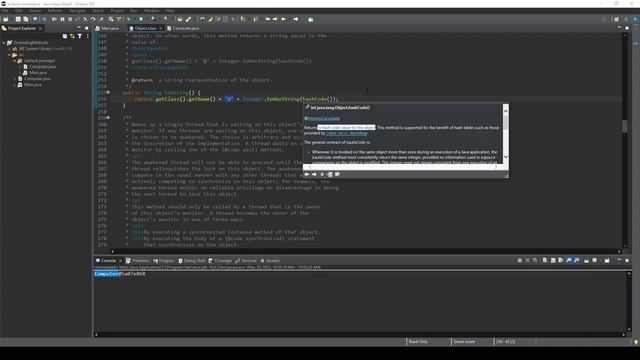Click hashCode in the toString return line
640x360 pixels.
click(x=314, y=99)
